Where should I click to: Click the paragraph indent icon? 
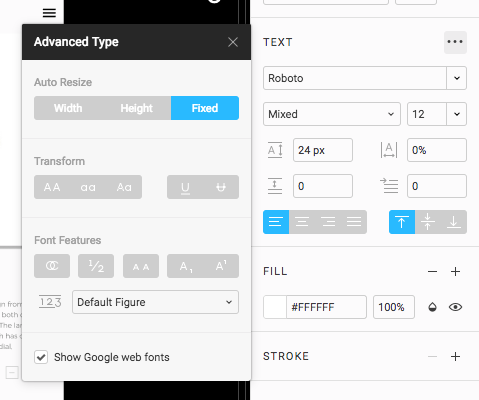[389, 186]
